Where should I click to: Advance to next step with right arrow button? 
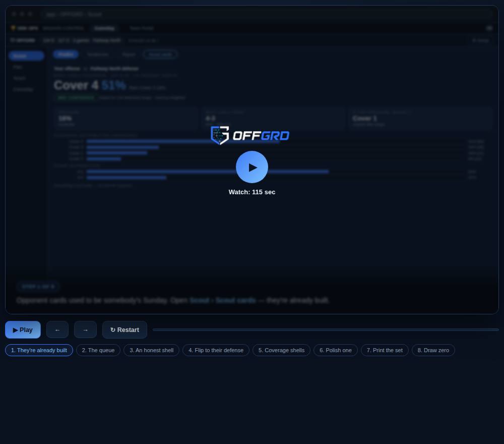pyautogui.click(x=85, y=330)
